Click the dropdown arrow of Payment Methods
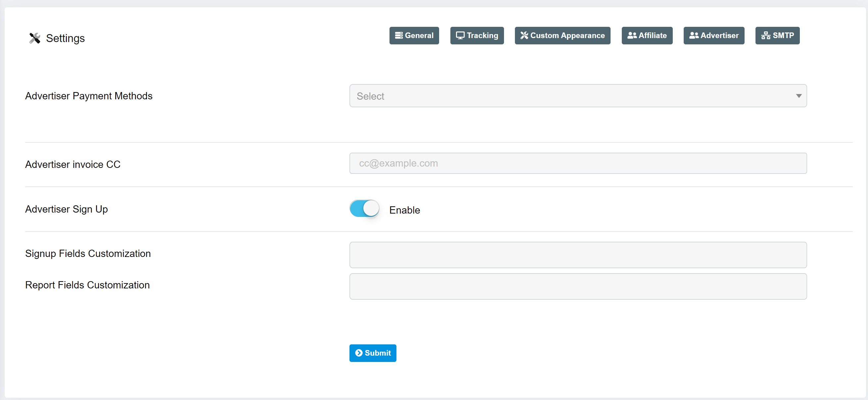This screenshot has width=868, height=400. [799, 96]
